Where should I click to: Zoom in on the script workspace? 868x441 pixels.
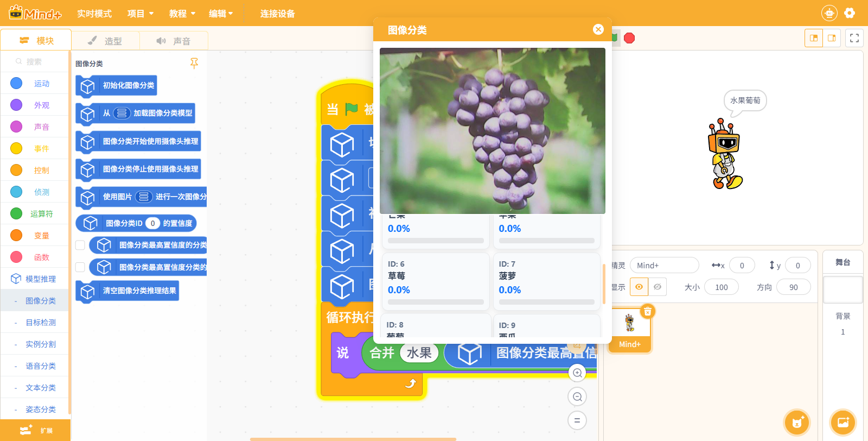click(577, 373)
